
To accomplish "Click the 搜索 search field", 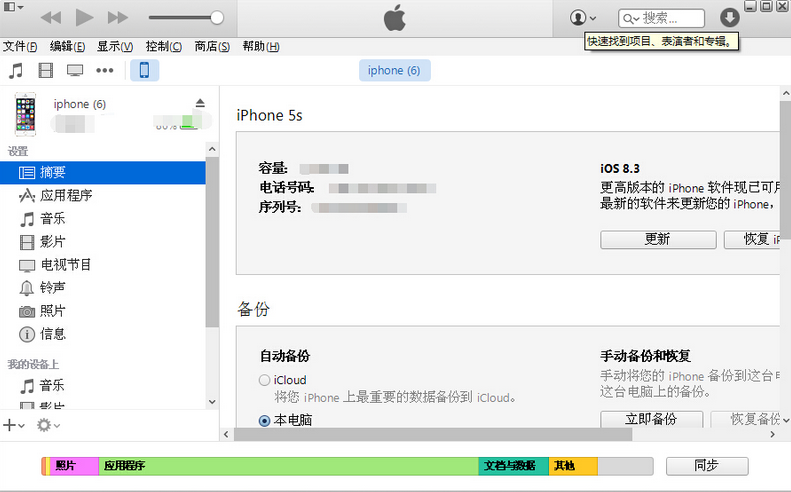I will [x=661, y=18].
